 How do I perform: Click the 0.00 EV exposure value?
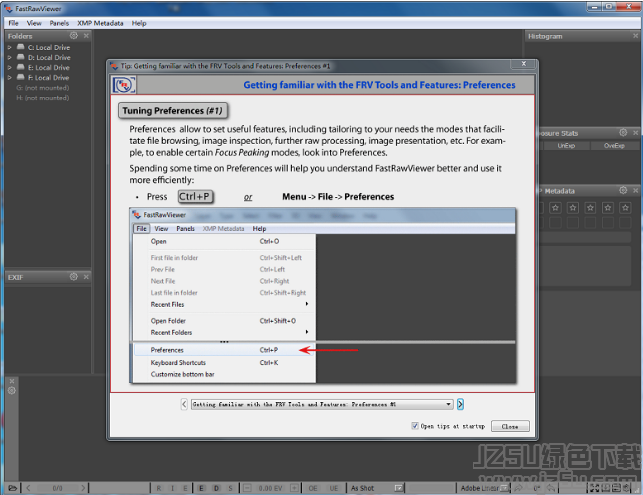pos(271,488)
